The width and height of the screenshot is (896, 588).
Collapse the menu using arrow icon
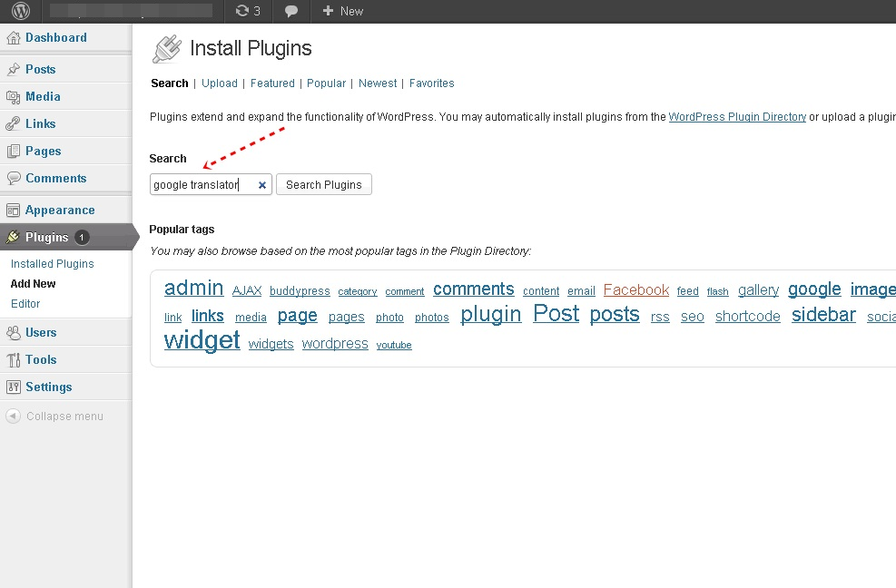[x=13, y=416]
